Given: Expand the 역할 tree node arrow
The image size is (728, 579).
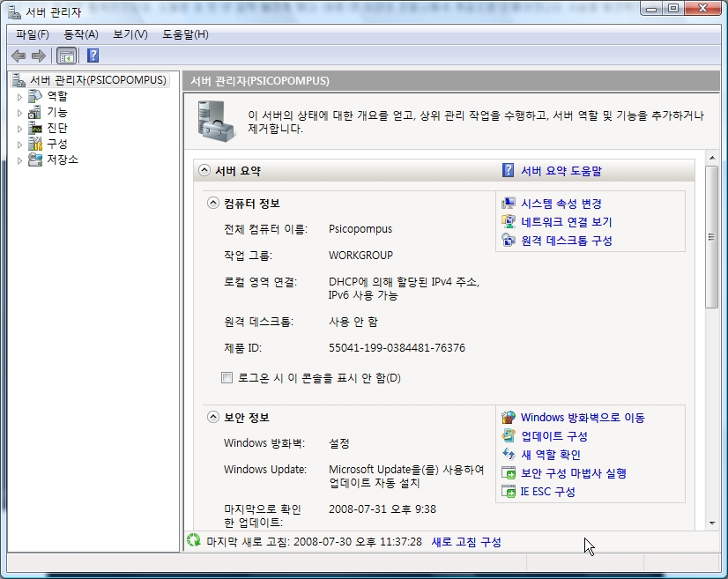Looking at the screenshot, I should click(x=19, y=97).
